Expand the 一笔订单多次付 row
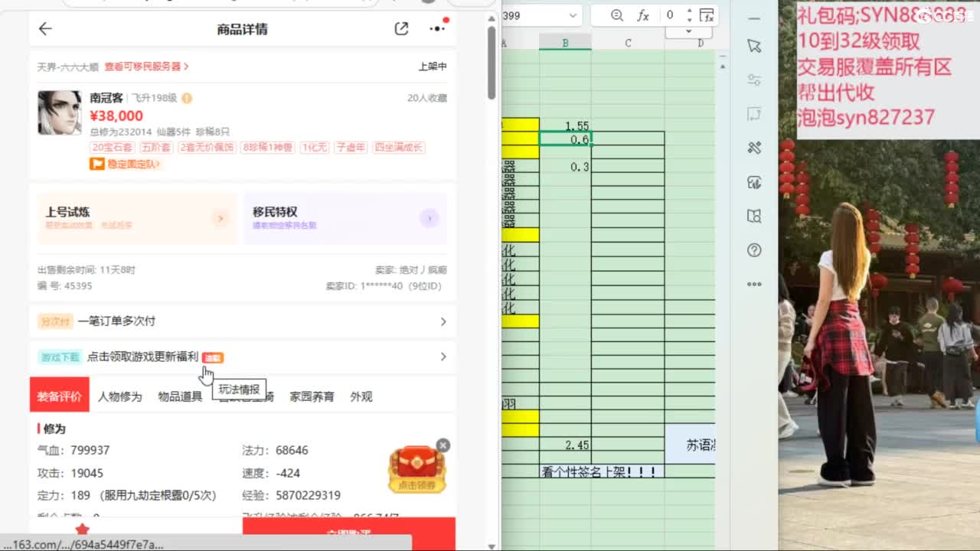Screen dimensions: 980x551 242,321
